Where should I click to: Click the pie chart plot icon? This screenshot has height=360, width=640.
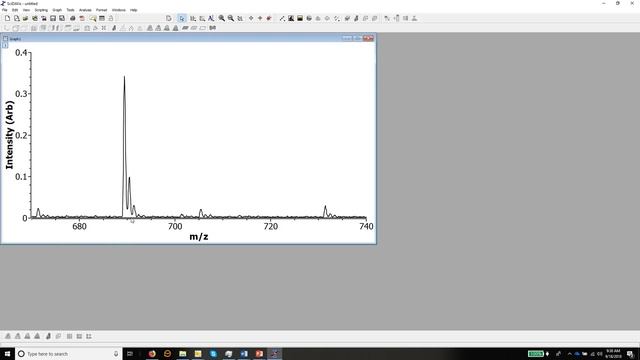pos(309,18)
